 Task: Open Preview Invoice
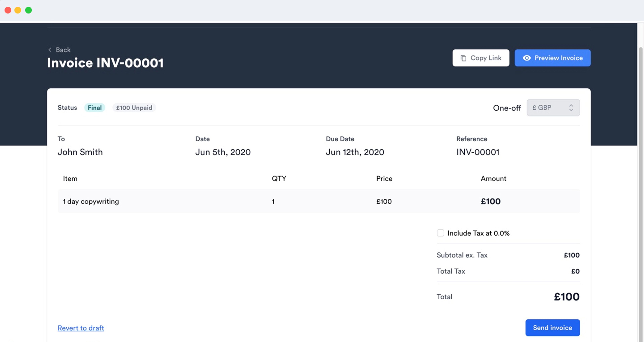(552, 58)
